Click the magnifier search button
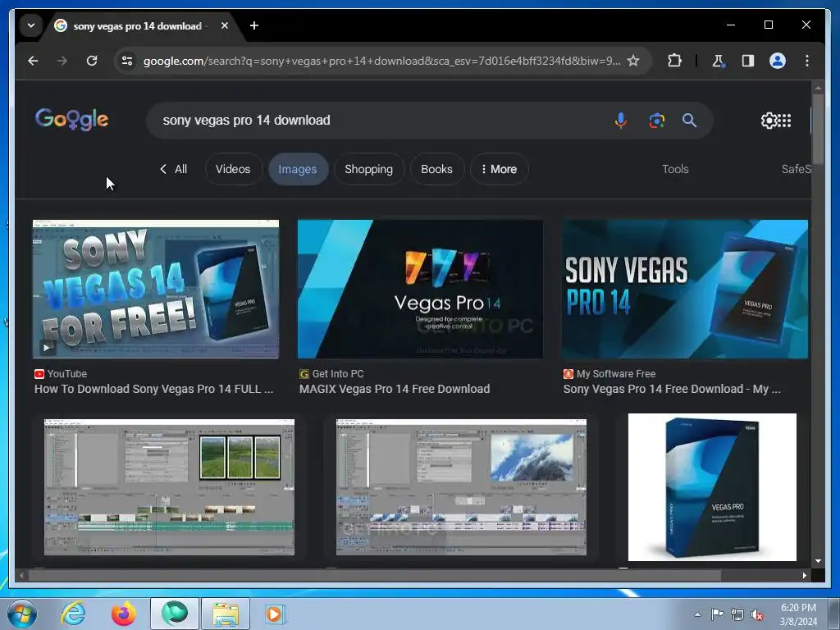Screen dimensions: 840x630 tap(689, 121)
